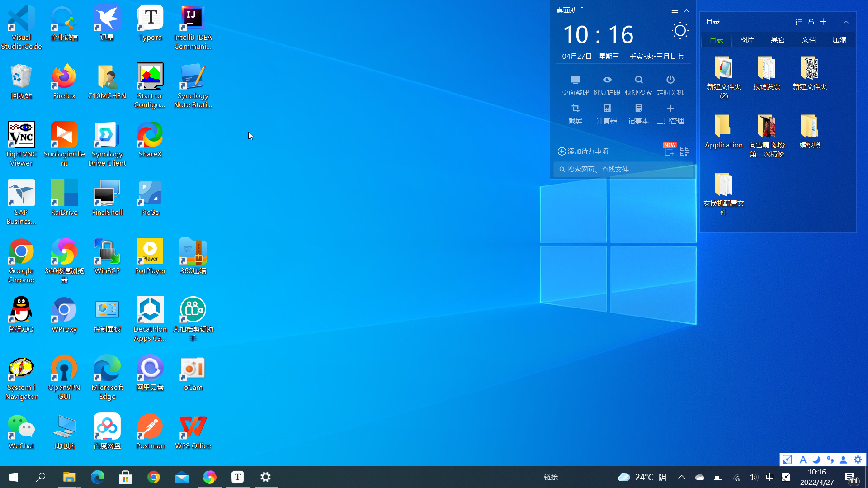Click 快捷搜索 quick search tool
Viewport: 868px width, 488px height.
click(638, 85)
